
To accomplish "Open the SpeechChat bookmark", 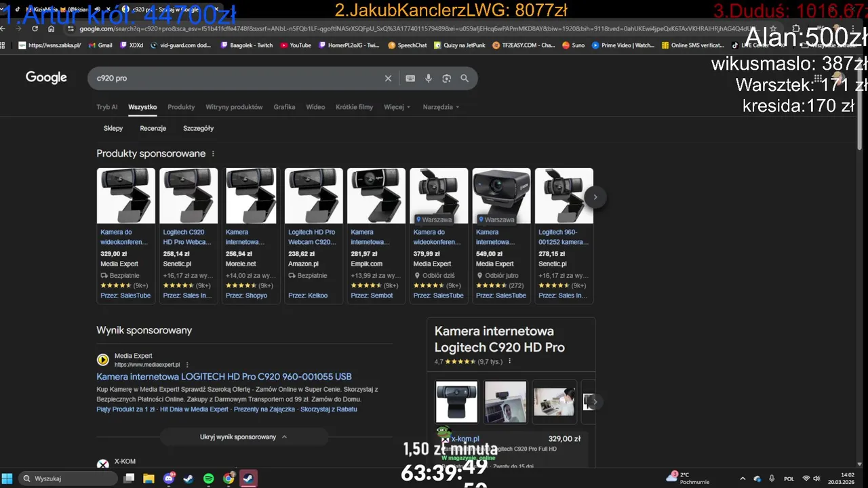I will click(407, 45).
